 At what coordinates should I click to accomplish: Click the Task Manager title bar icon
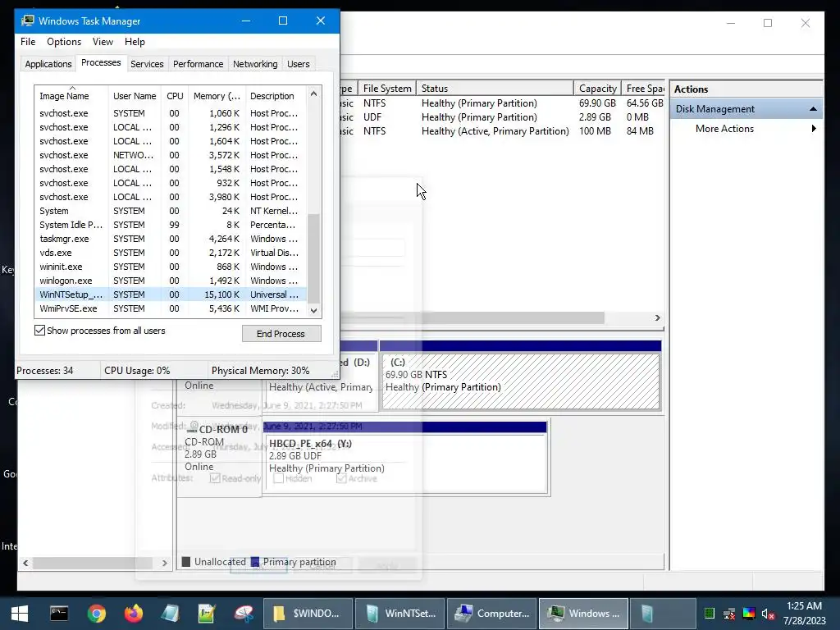[x=27, y=21]
